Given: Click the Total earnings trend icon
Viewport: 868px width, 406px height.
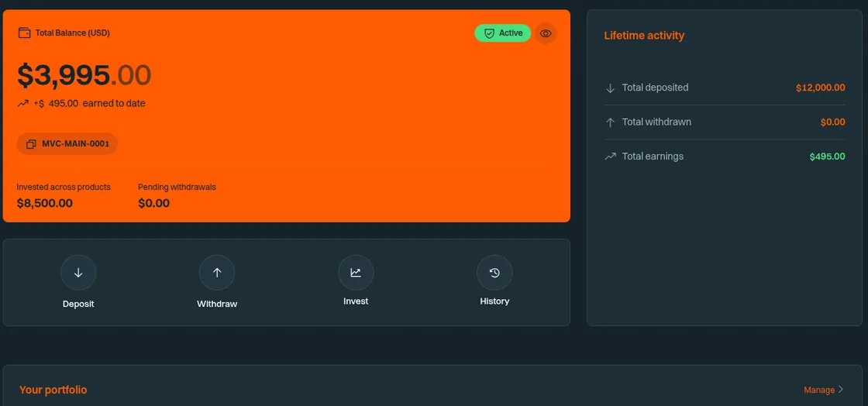Looking at the screenshot, I should pos(610,157).
